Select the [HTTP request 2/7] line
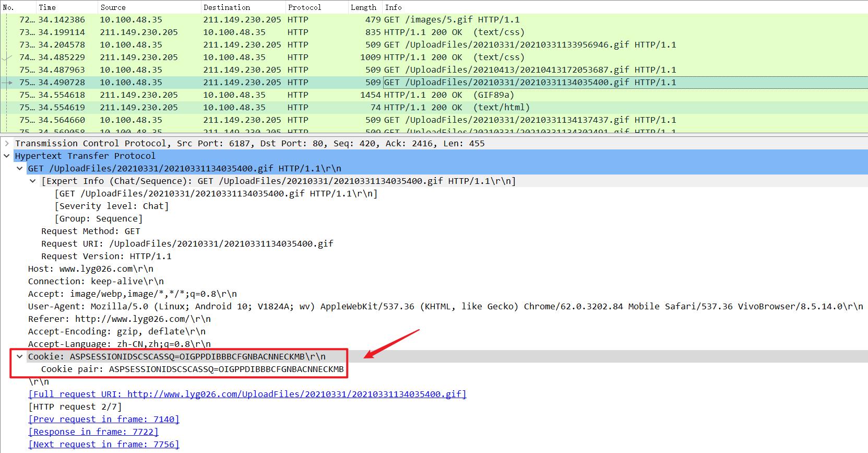 point(75,406)
